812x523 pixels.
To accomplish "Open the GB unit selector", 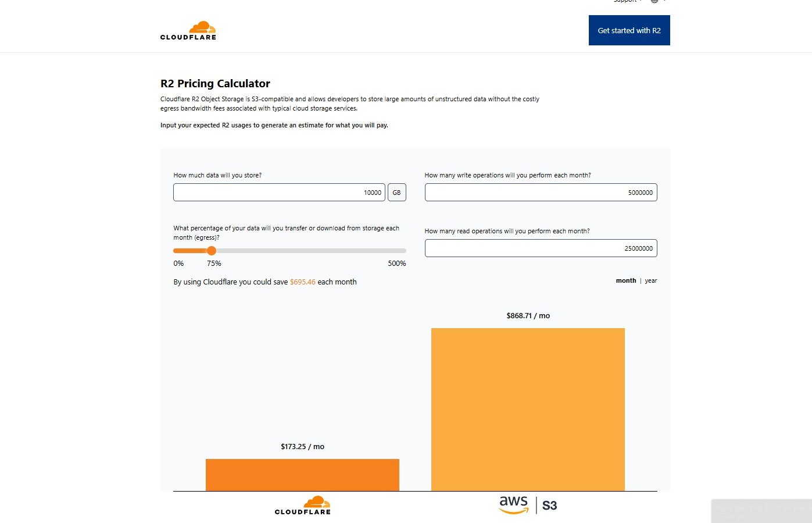I will pos(397,192).
